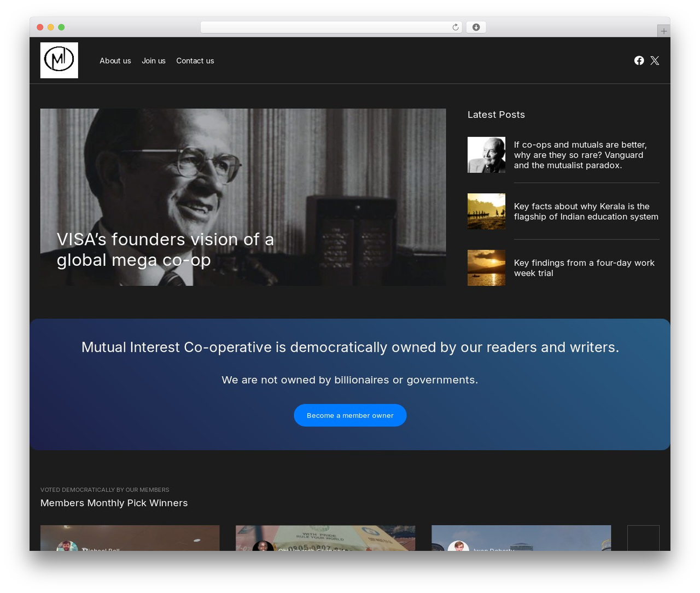Open the four-day work week trial post
This screenshot has height=593, width=700.
click(584, 268)
